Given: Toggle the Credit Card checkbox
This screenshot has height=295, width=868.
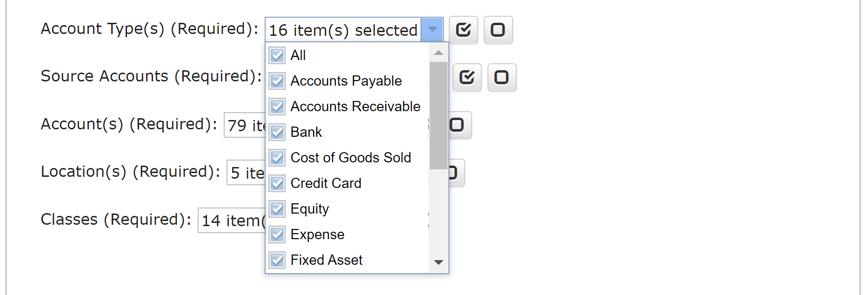Looking at the screenshot, I should [x=277, y=183].
